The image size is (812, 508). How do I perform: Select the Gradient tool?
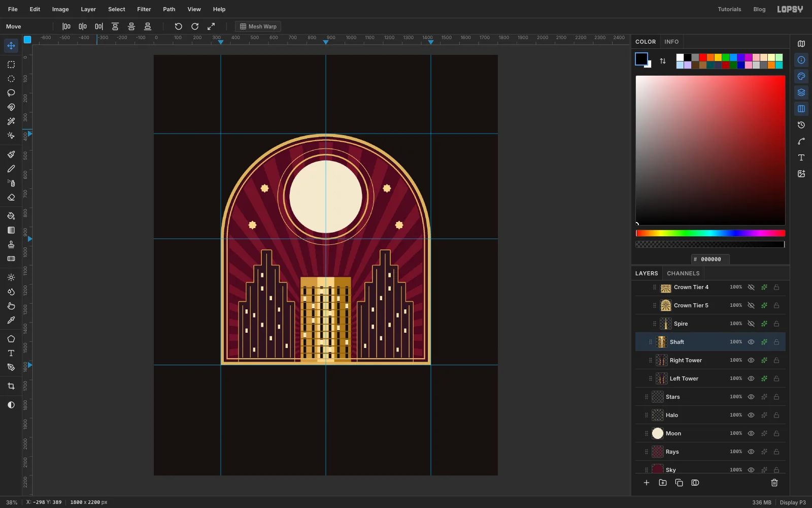click(x=11, y=230)
